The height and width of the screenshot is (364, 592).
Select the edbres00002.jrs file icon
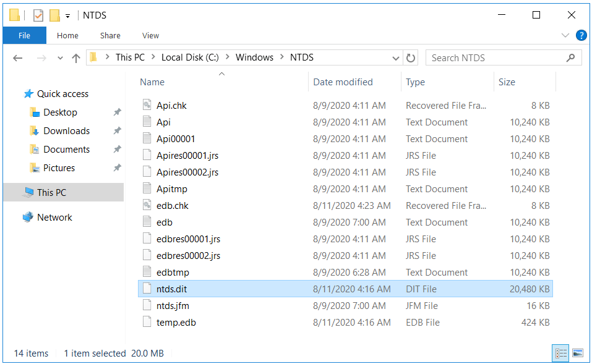(x=147, y=255)
